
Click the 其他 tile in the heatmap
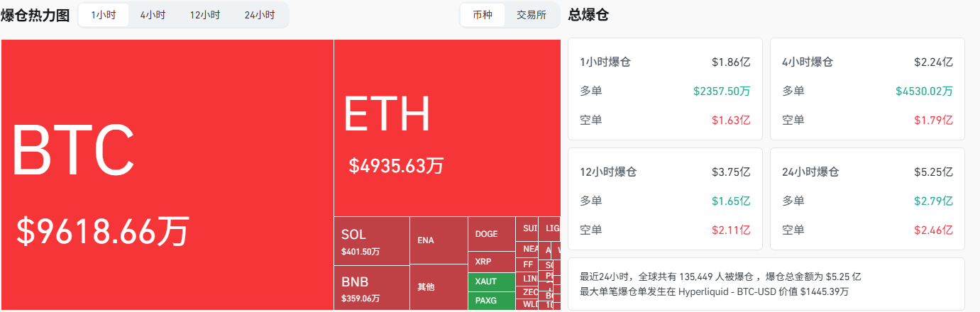(439, 287)
